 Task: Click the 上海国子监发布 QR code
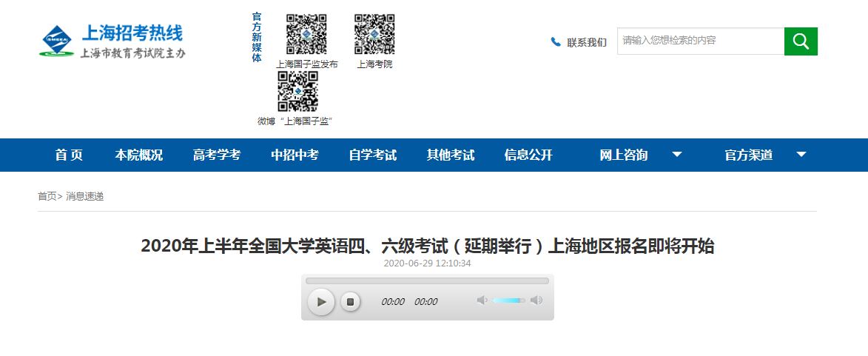(306, 34)
